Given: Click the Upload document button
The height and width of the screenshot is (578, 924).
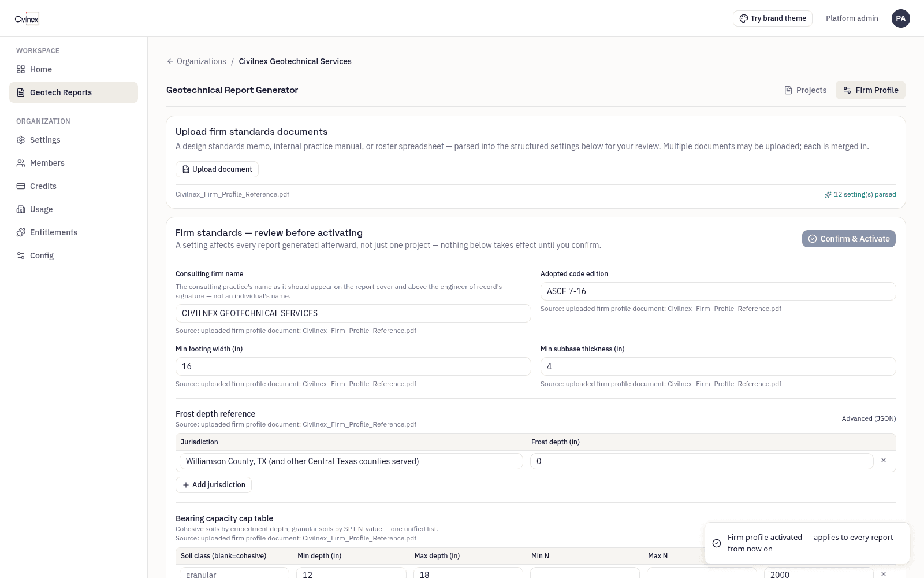Looking at the screenshot, I should [217, 169].
